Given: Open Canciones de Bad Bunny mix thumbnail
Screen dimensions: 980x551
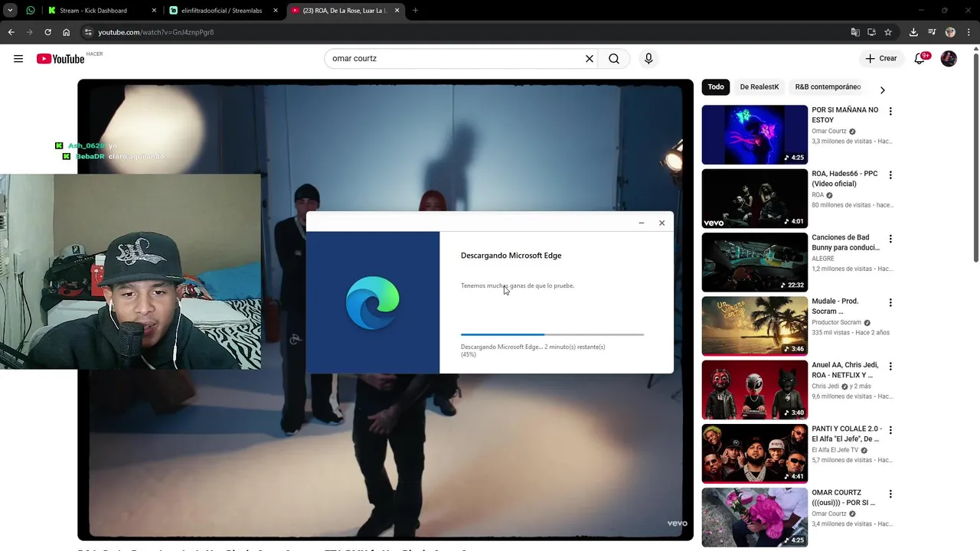Looking at the screenshot, I should pyautogui.click(x=755, y=262).
